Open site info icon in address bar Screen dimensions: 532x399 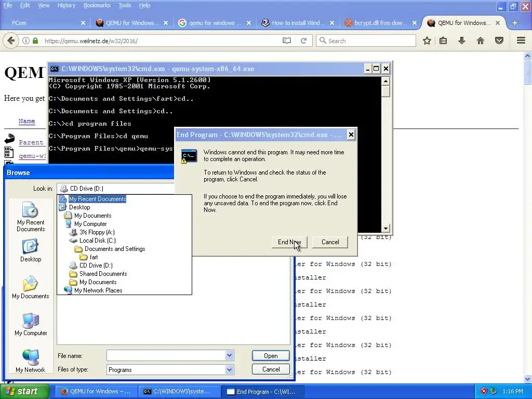(x=26, y=41)
